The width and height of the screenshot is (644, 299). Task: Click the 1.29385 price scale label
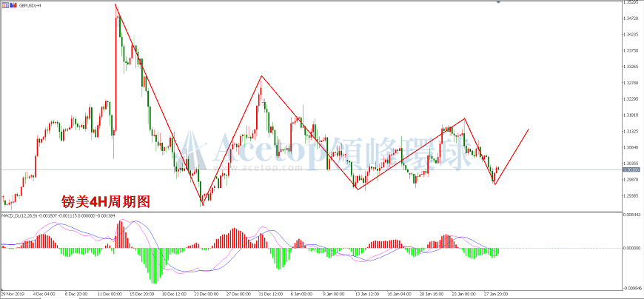pyautogui.click(x=632, y=195)
